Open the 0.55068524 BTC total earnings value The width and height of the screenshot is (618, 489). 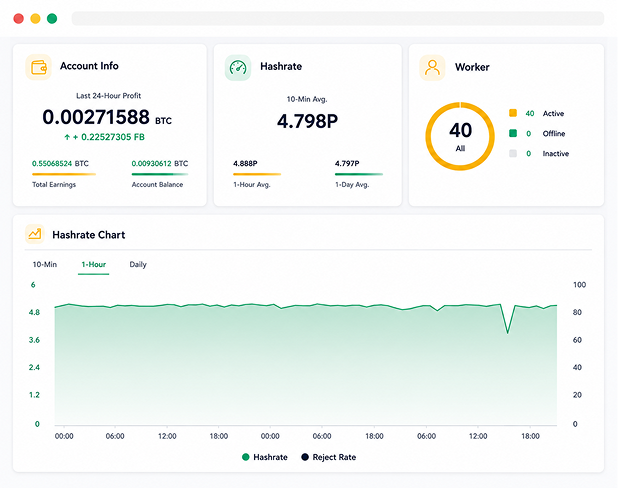[x=60, y=164]
